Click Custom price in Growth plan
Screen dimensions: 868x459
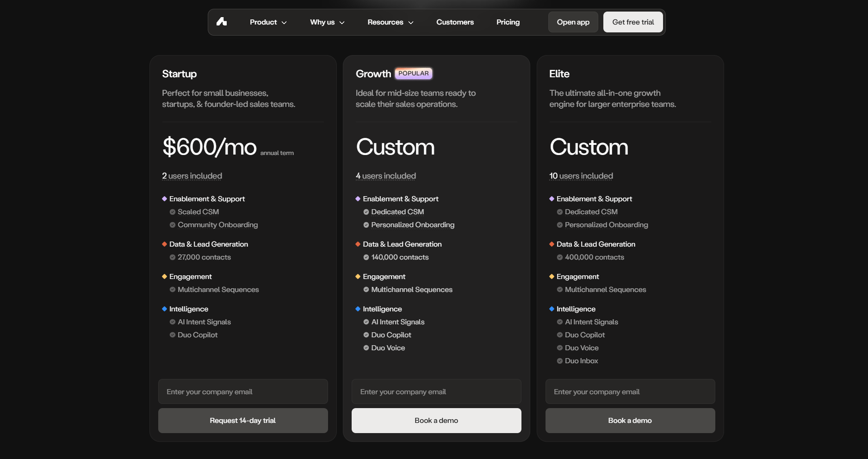(396, 147)
